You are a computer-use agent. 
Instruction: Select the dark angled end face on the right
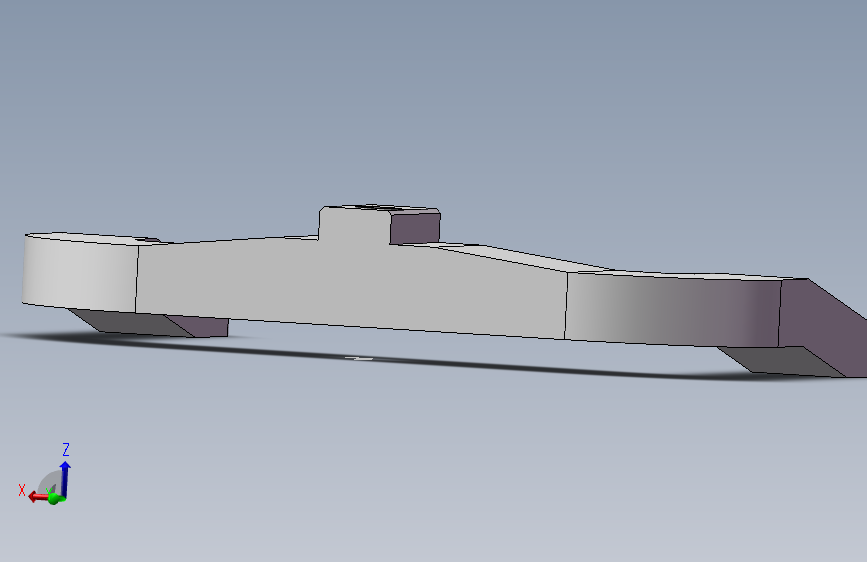pos(824,326)
